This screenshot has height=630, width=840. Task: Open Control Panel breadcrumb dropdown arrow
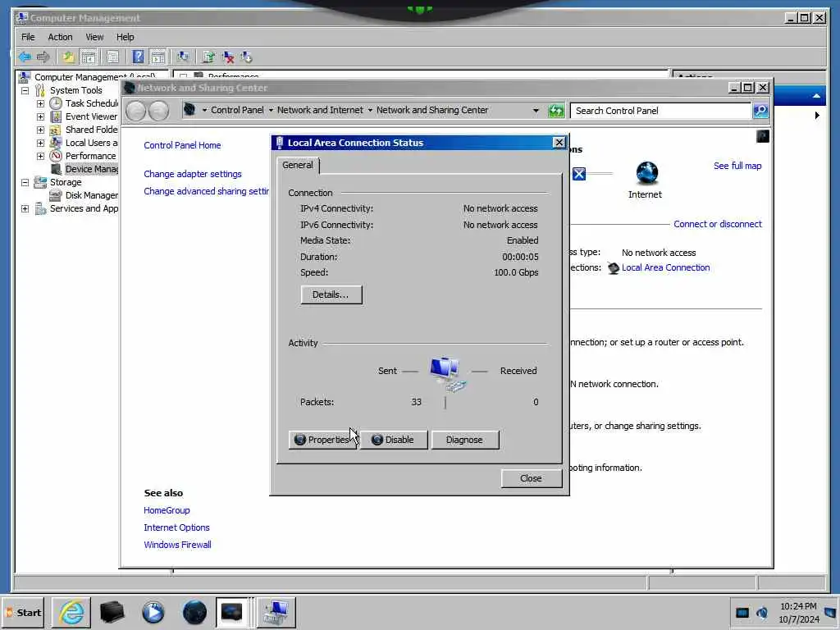point(271,111)
